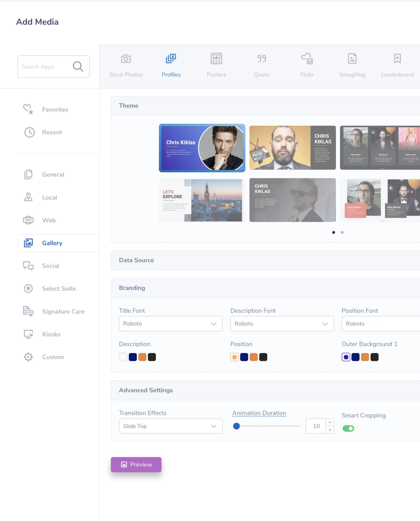This screenshot has width=420, height=521.
Task: Click the Select Suite star icon
Action: [x=28, y=288]
